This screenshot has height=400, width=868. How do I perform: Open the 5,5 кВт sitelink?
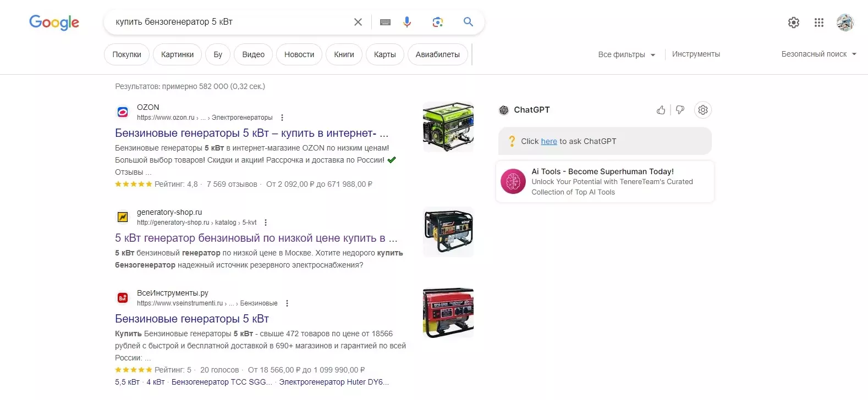pos(127,382)
